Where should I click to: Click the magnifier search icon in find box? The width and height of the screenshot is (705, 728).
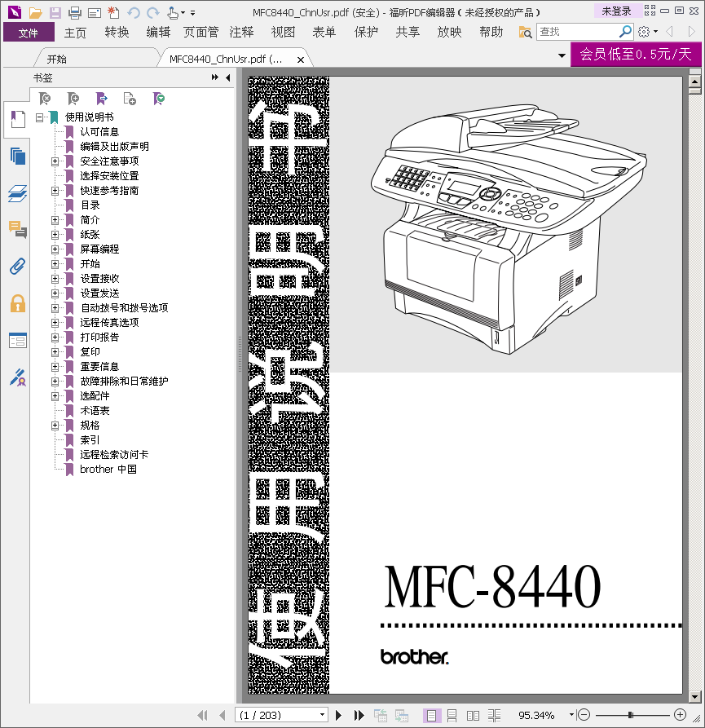click(x=625, y=32)
